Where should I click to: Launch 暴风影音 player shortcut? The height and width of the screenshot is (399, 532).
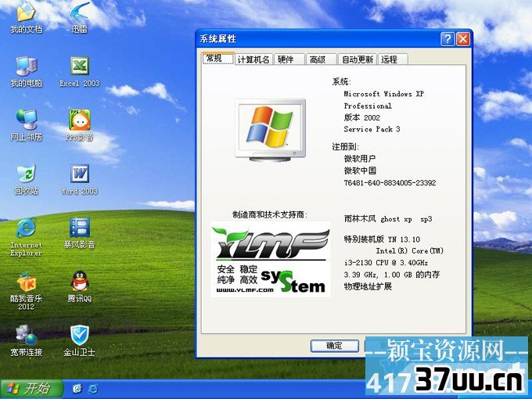79,233
